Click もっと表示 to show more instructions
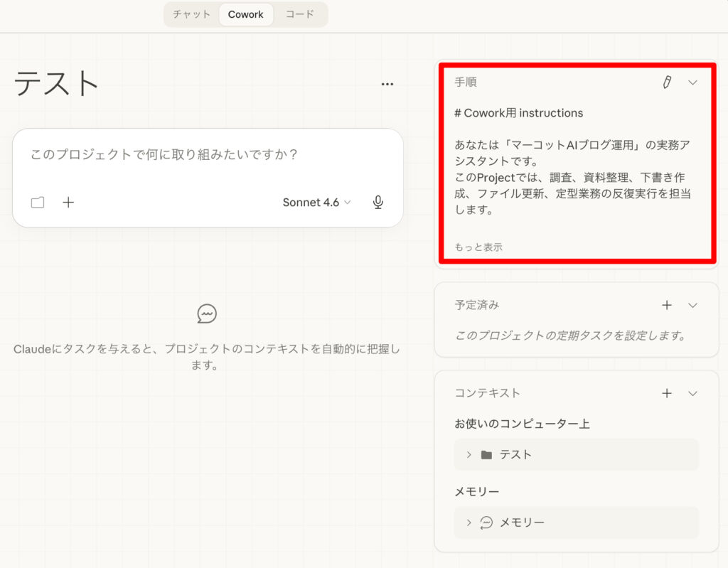 point(478,247)
